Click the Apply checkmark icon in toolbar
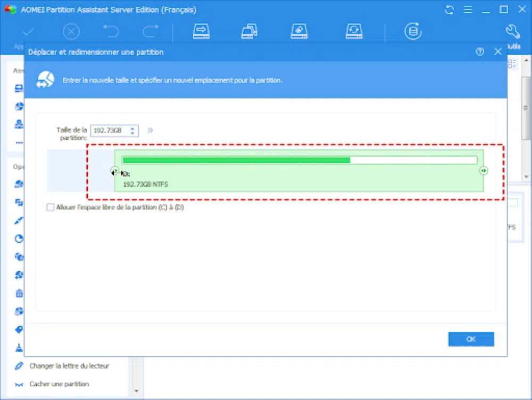 [28, 32]
